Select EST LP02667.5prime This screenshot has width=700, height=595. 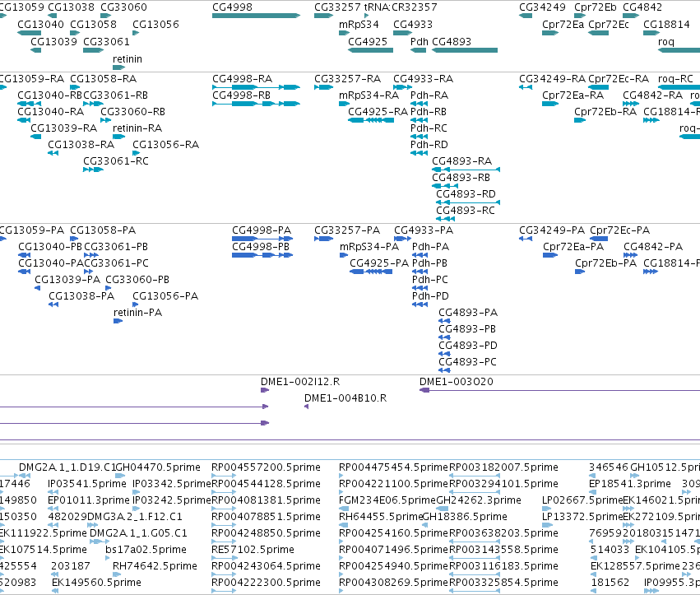[x=582, y=500]
